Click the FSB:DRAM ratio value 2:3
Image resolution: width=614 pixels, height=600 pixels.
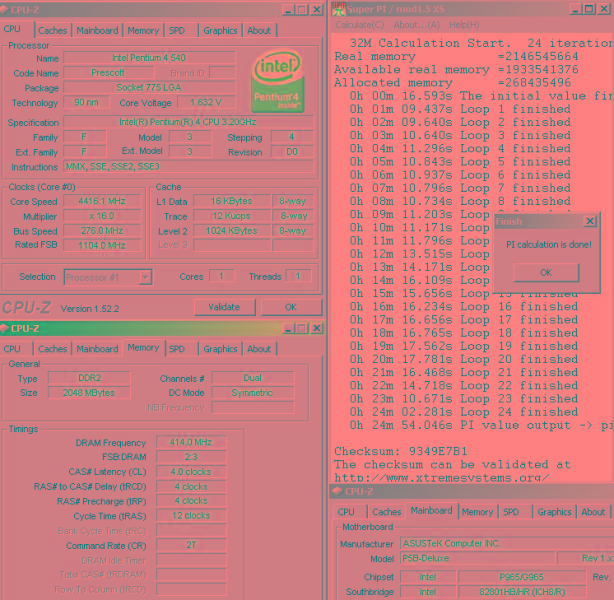191,457
